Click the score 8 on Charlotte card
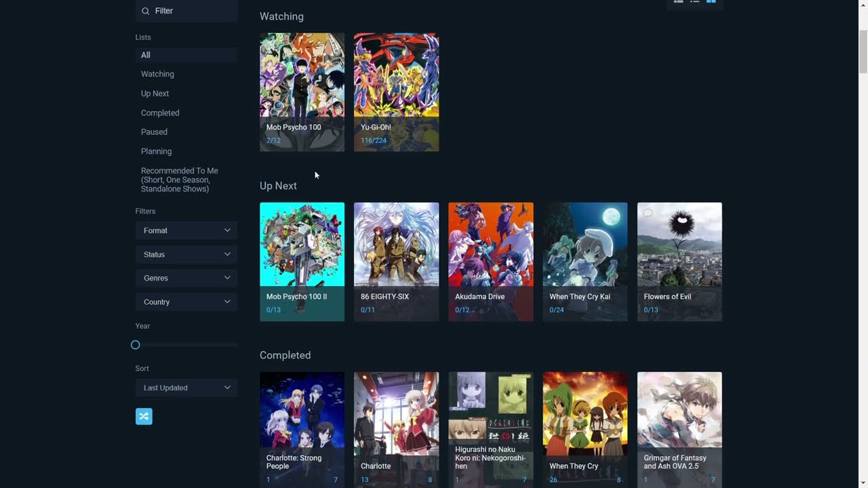 click(430, 480)
